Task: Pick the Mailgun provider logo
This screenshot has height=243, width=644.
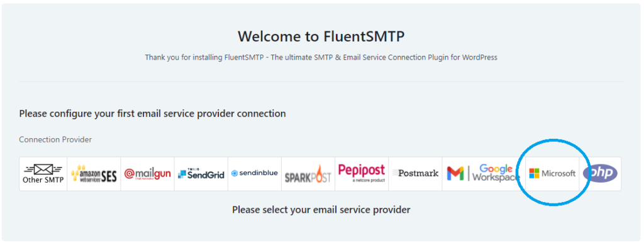Action: 147,174
